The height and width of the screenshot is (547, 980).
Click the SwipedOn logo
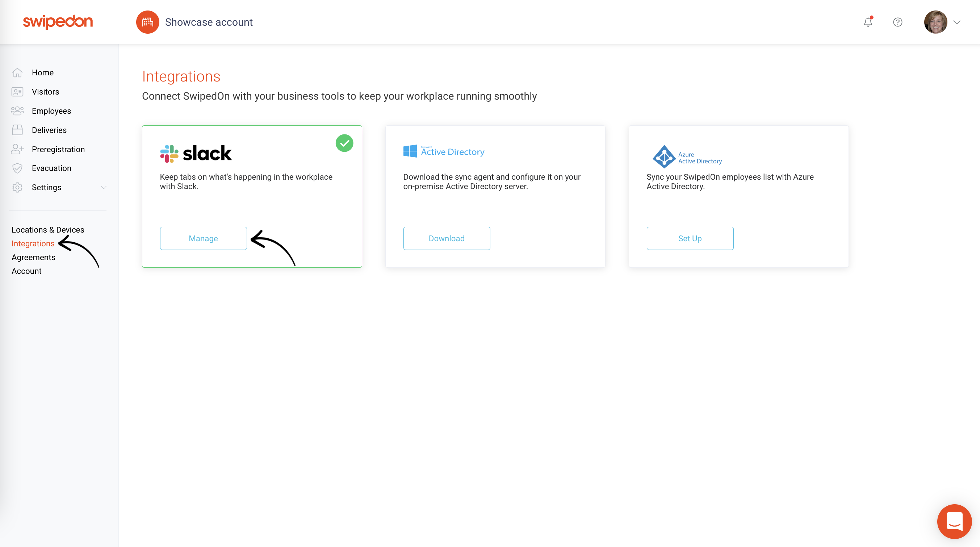pos(58,22)
